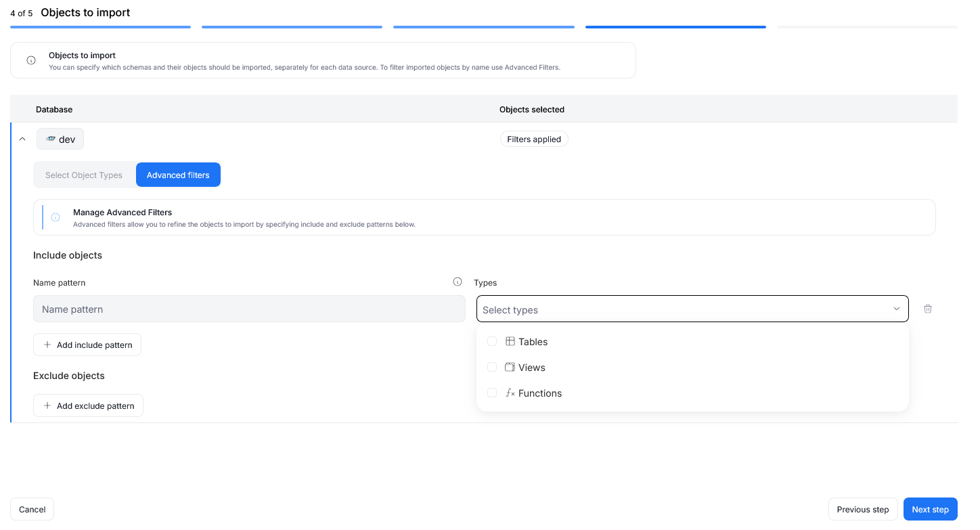Viewport: 980px width, 530px height.
Task: Click the fourth progress step bar
Action: (675, 27)
